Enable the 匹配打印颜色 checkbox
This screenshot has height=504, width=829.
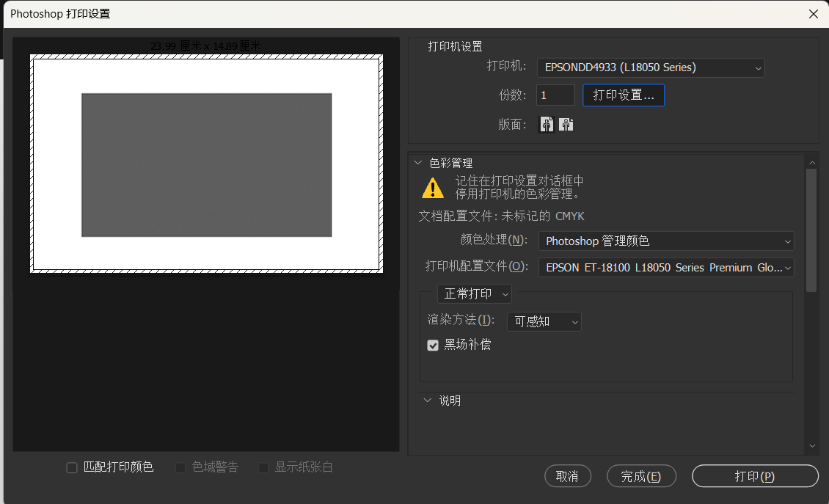click(72, 467)
